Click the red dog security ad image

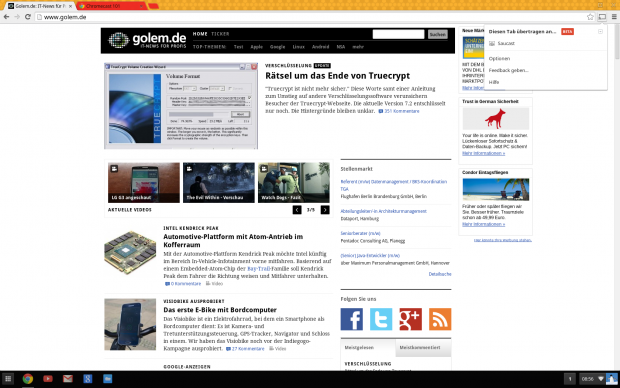[x=495, y=118]
